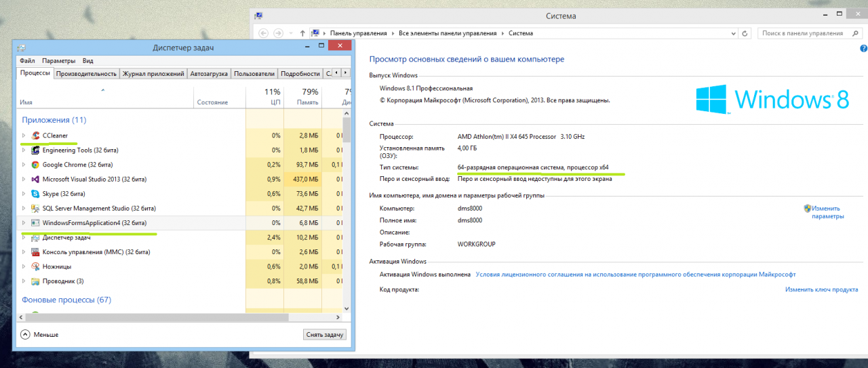Open the Вид menu in Task Manager
This screenshot has height=368, width=868.
[88, 61]
